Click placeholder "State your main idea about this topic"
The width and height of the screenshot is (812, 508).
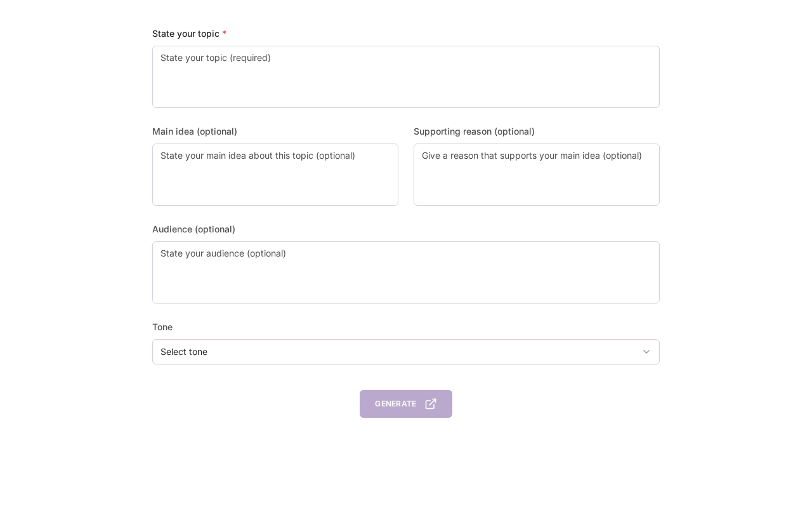click(258, 156)
